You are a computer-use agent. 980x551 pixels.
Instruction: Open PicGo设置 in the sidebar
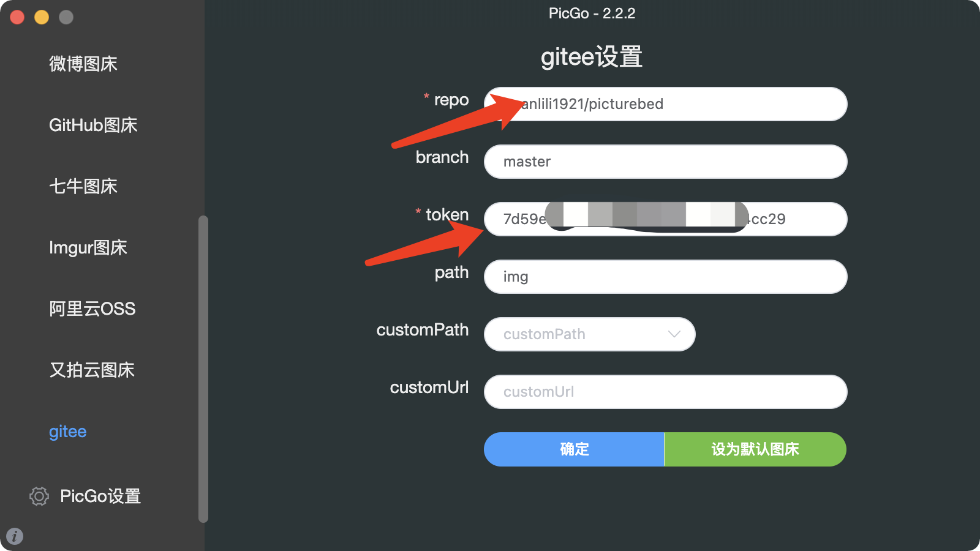[100, 496]
